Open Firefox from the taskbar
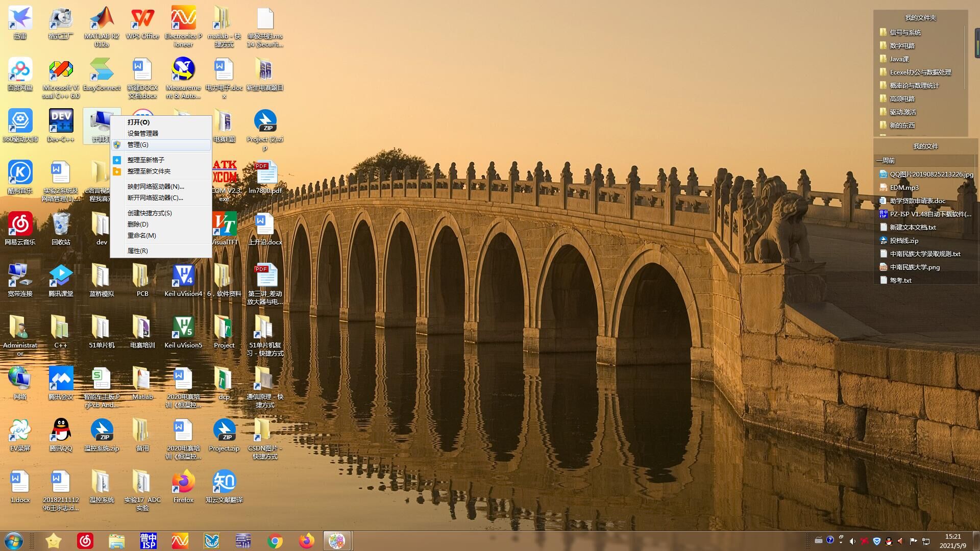The height and width of the screenshot is (551, 980). (306, 541)
